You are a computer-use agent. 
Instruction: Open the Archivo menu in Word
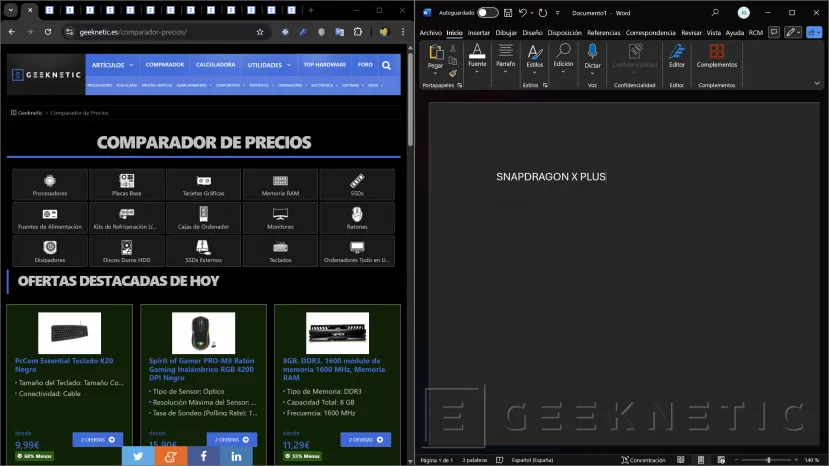pyautogui.click(x=430, y=33)
